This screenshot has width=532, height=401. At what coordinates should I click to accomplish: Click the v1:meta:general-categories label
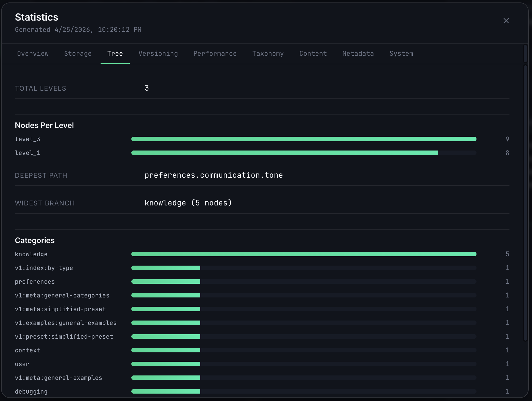62,296
